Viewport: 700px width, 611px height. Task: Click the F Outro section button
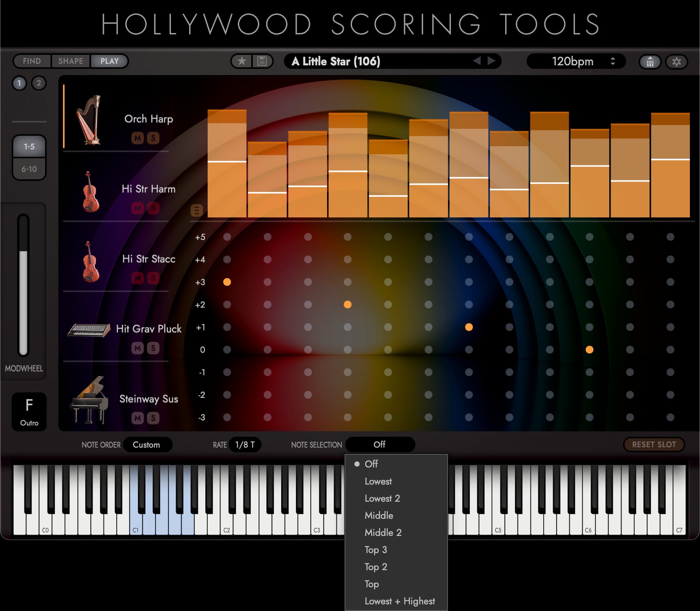[29, 411]
